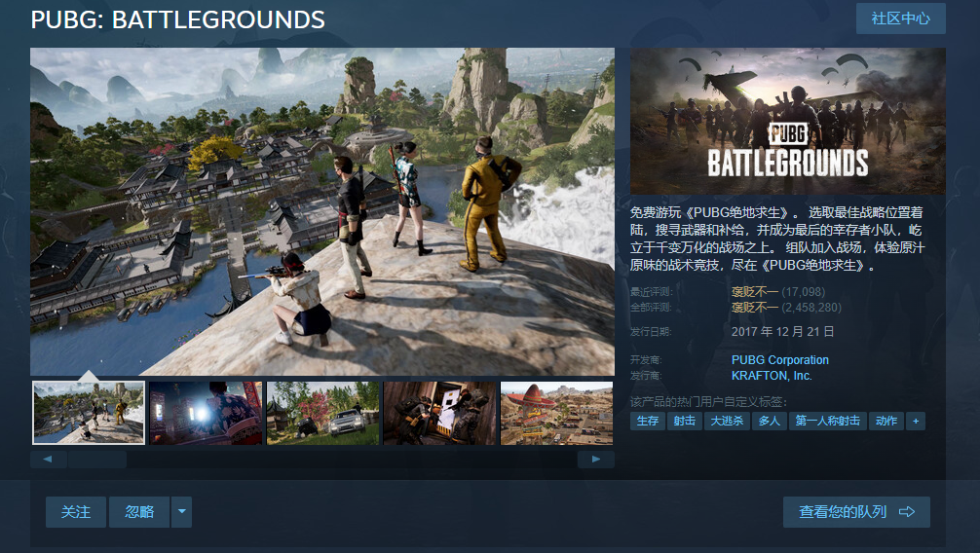This screenshot has width=980, height=553.
Task: Add a tag with the plus button
Action: (x=916, y=422)
